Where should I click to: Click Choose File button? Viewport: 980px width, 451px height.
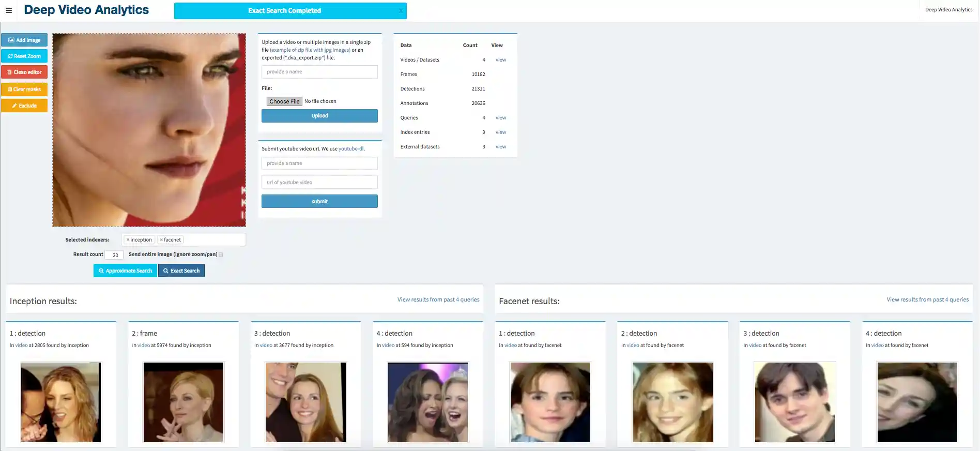pyautogui.click(x=284, y=101)
